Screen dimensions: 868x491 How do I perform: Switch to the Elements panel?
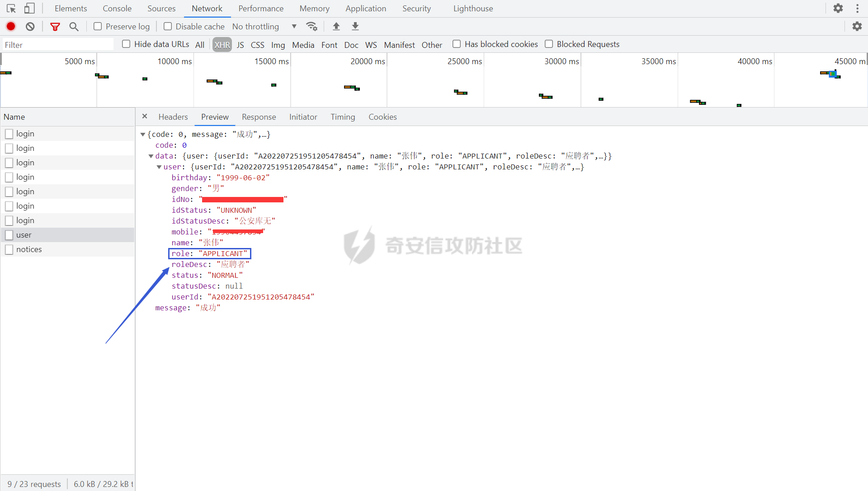click(x=71, y=9)
